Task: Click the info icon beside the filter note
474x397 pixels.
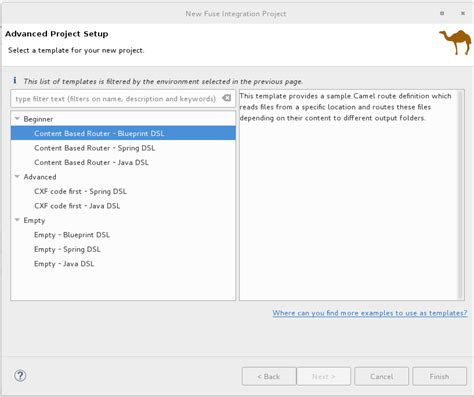Action: click(x=14, y=80)
